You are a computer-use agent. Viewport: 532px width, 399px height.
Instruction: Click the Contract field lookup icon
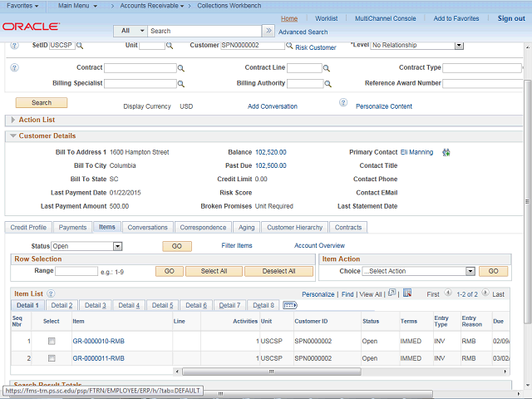click(x=182, y=68)
